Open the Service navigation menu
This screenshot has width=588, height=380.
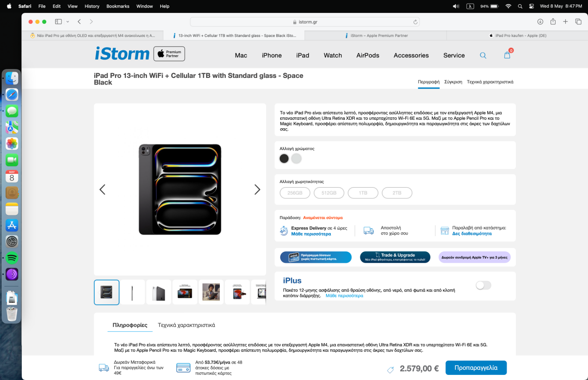(454, 55)
